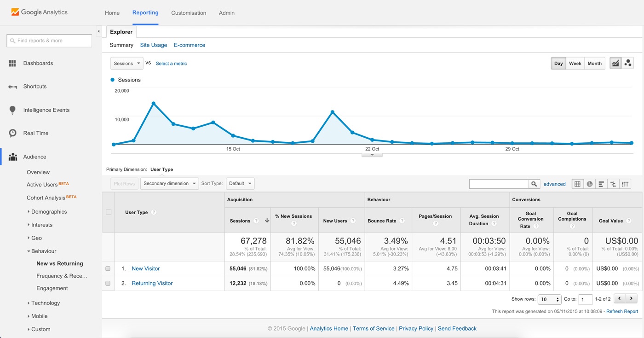Open the pivot table view icon
Screen dimensions: 644x338
[x=625, y=184]
